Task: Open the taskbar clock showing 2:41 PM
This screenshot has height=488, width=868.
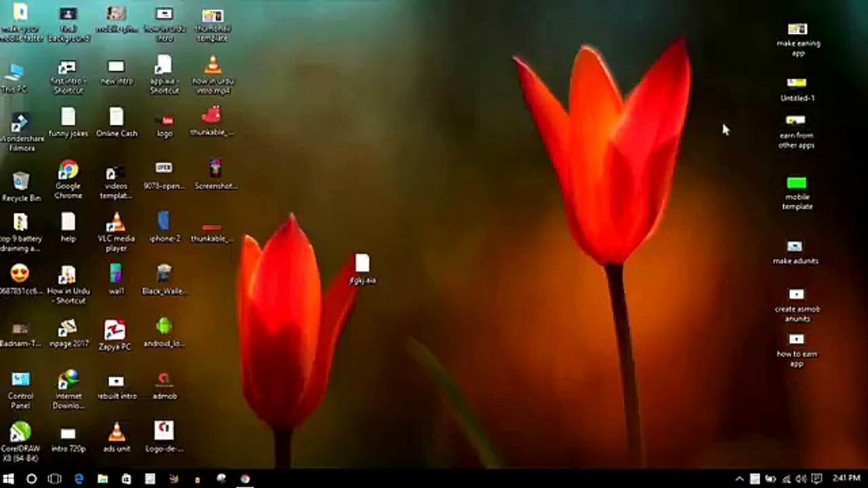Action: [846, 479]
